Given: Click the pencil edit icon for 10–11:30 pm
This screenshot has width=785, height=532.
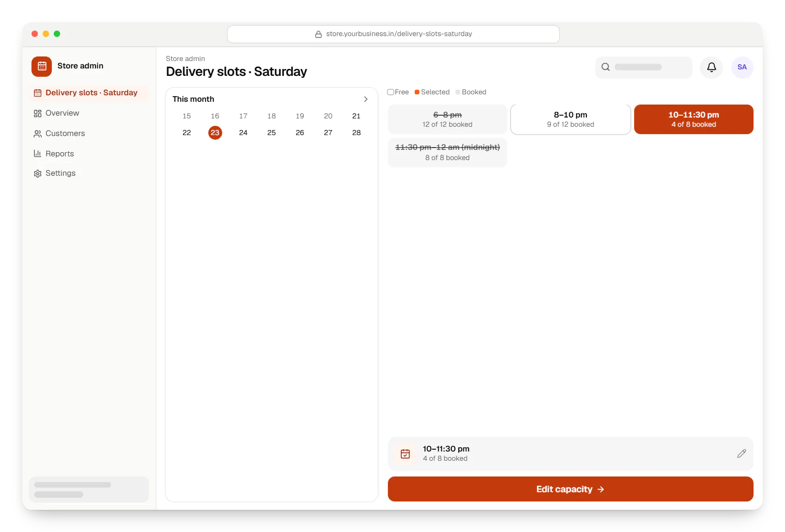Looking at the screenshot, I should (741, 453).
